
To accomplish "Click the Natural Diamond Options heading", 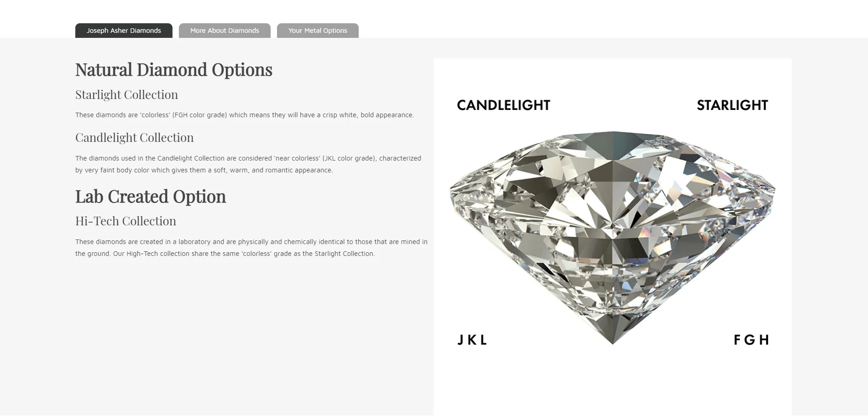I will coord(174,70).
